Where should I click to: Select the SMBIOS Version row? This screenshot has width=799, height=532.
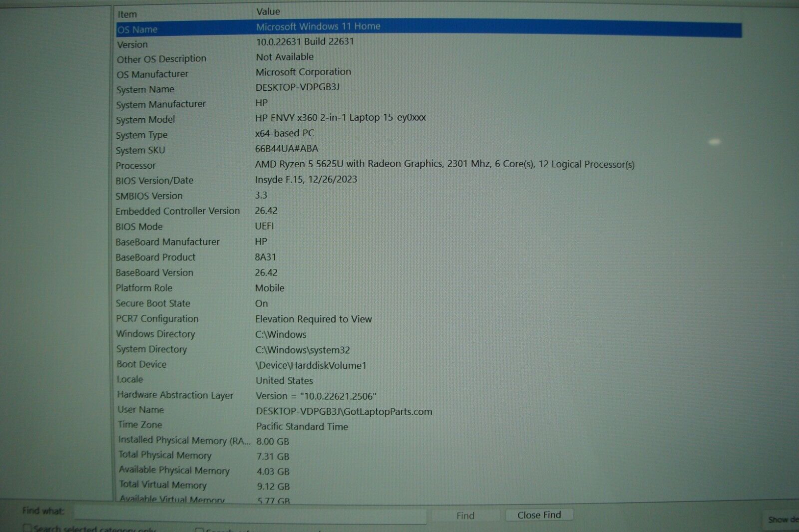point(428,196)
